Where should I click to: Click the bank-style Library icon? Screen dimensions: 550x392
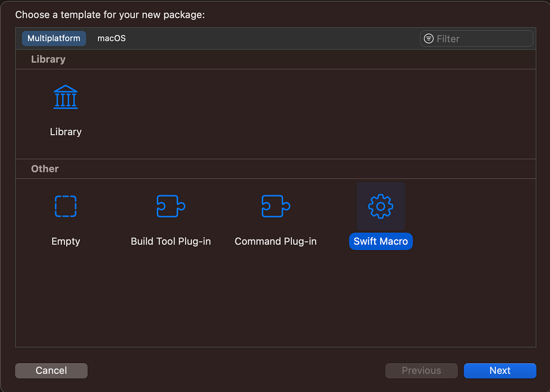pyautogui.click(x=66, y=97)
